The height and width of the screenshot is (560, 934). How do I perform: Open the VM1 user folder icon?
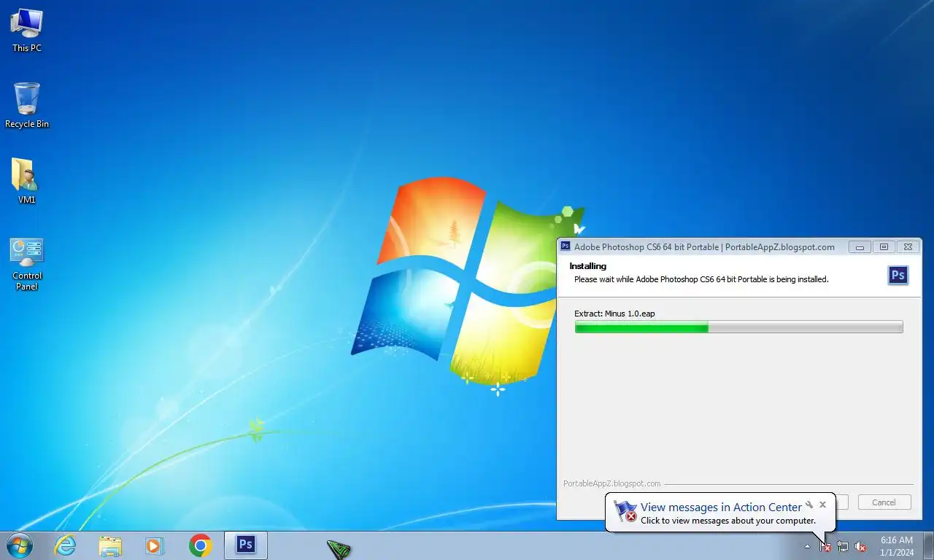point(27,181)
